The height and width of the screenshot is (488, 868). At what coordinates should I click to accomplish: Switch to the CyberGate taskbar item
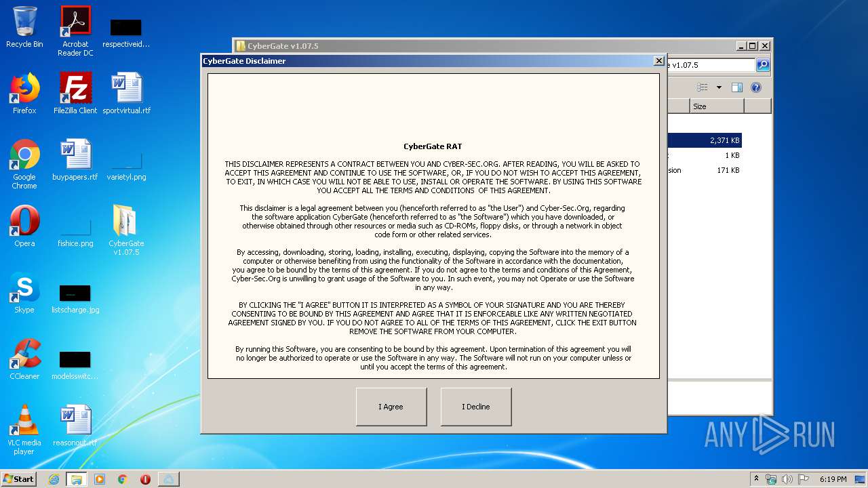click(168, 479)
